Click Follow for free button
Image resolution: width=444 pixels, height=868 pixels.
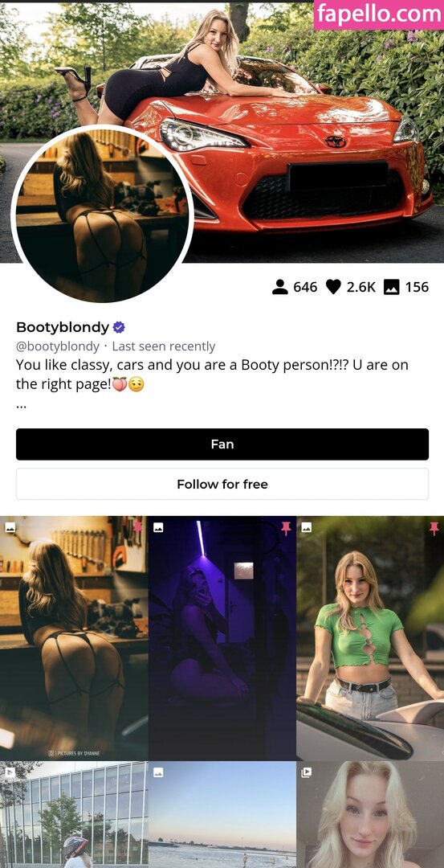[222, 484]
